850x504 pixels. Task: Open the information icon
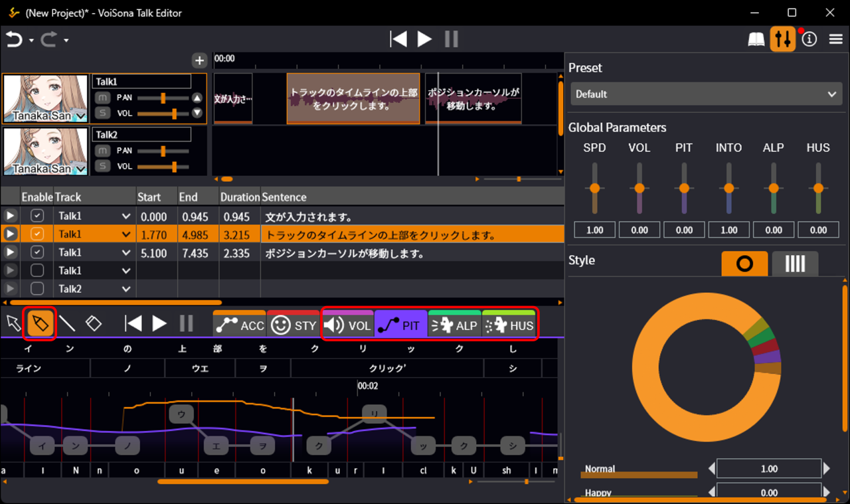[809, 39]
